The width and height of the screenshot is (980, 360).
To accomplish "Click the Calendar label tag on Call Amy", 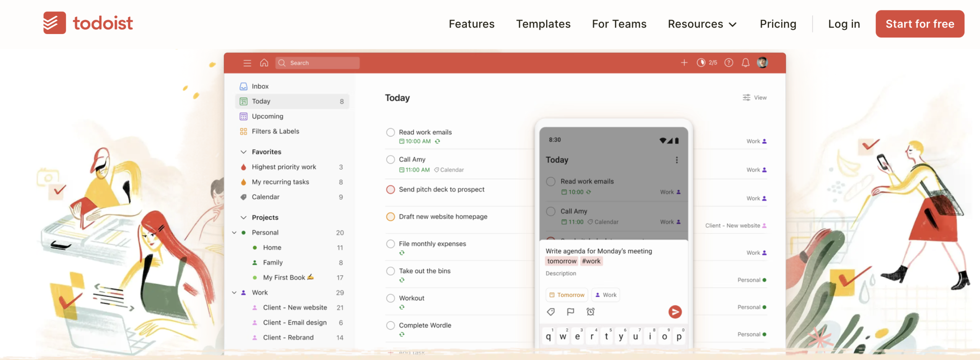I will pos(449,170).
